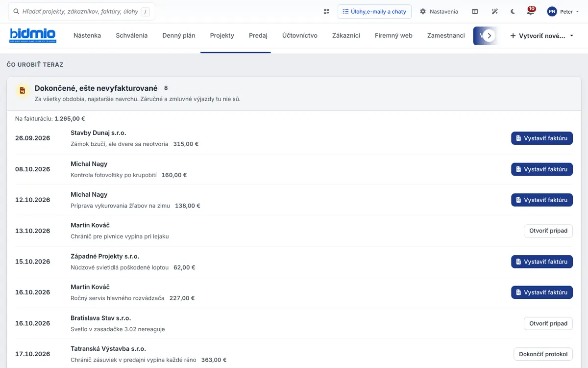
Task: Focus the search field Hľadať projekty
Action: [x=82, y=11]
